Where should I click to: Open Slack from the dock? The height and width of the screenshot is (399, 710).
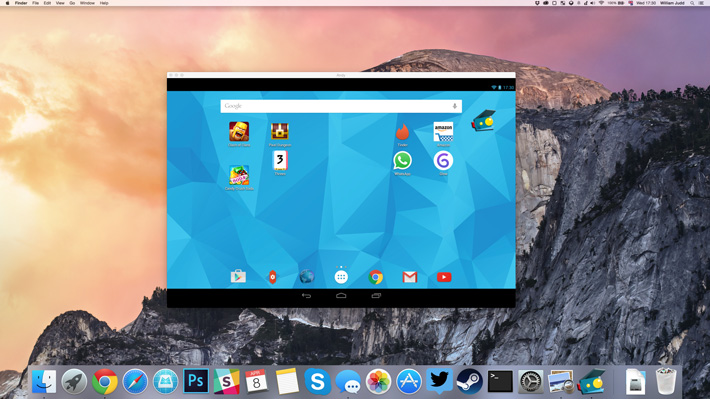(226, 381)
